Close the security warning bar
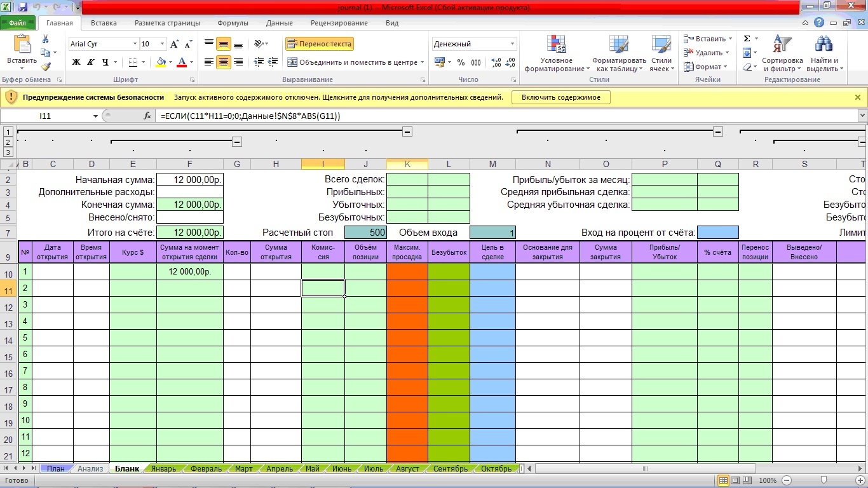This screenshot has height=488, width=868. tap(857, 97)
